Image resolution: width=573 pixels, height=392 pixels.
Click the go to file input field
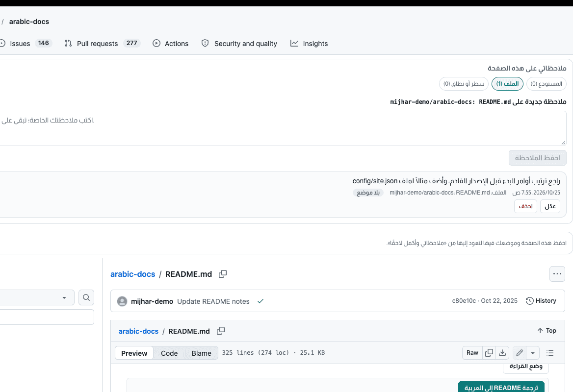point(47,317)
